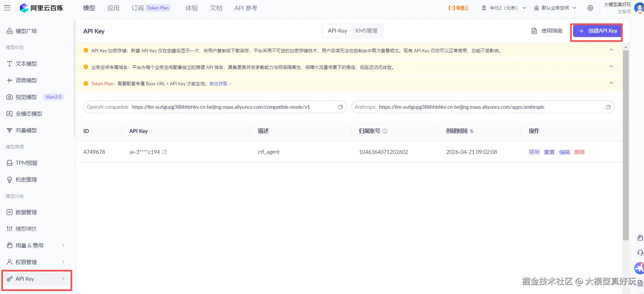Open the API 参考 top menu
Screen dimensions: 644x294
(246, 8)
